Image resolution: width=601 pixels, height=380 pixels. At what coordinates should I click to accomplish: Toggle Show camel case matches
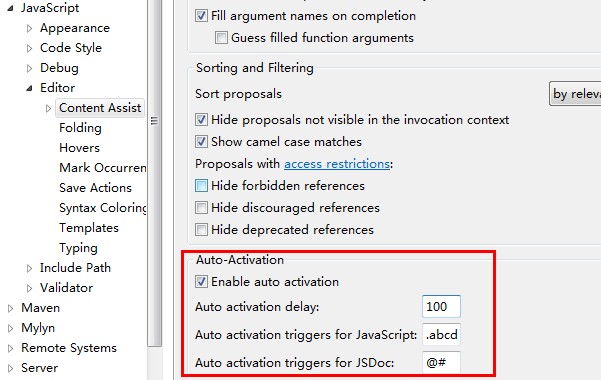201,141
